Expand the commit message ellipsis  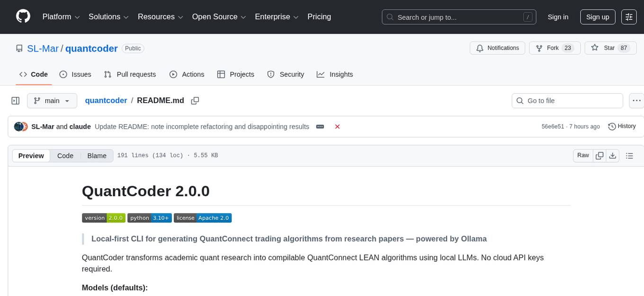click(x=320, y=127)
